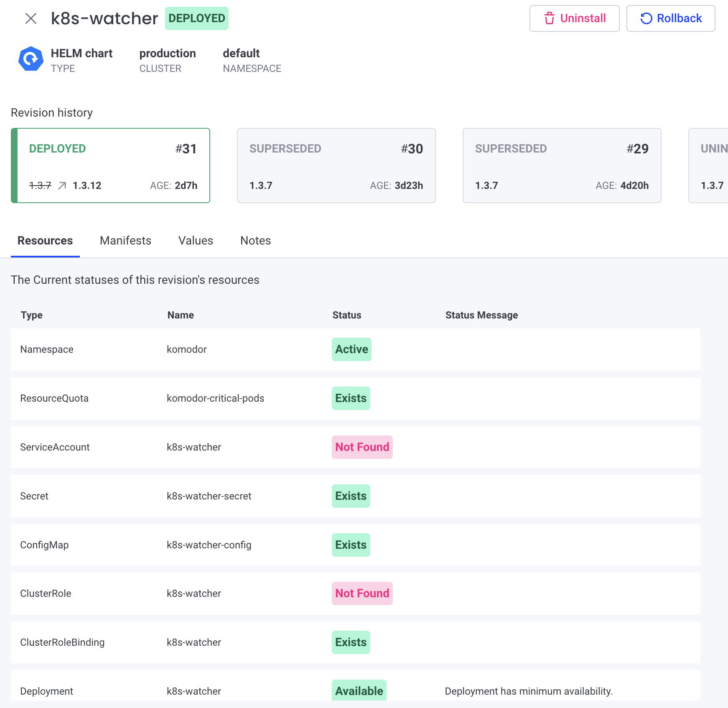Uninstall the k8s-watcher release
This screenshot has height=708, width=728.
click(575, 18)
